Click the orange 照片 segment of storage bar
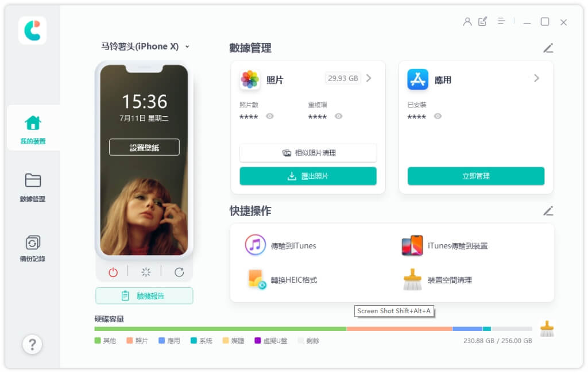The width and height of the screenshot is (588, 373). pyautogui.click(x=400, y=329)
